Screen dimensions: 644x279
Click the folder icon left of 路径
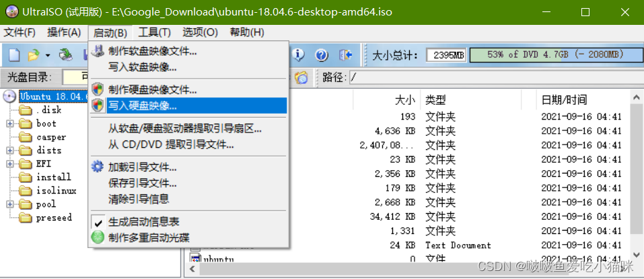pos(301,77)
